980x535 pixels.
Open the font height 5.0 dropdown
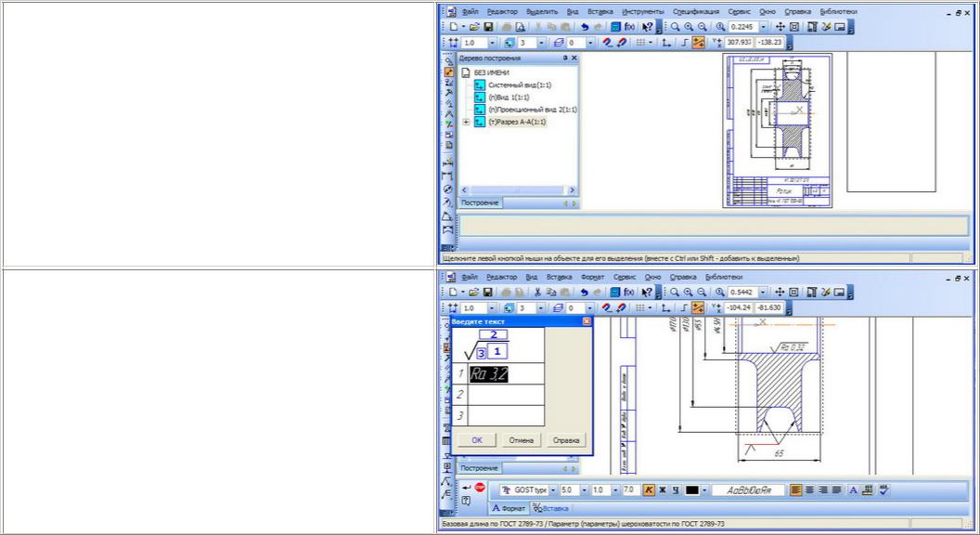coord(585,489)
